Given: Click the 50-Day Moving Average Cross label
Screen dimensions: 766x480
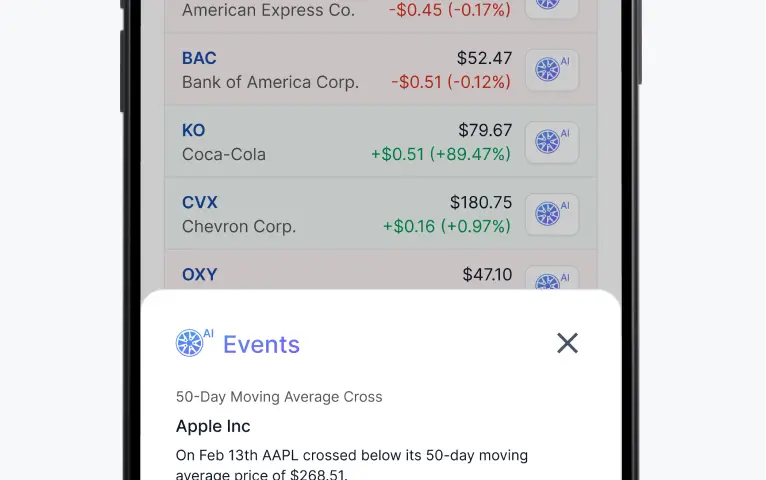Looking at the screenshot, I should pos(279,397).
